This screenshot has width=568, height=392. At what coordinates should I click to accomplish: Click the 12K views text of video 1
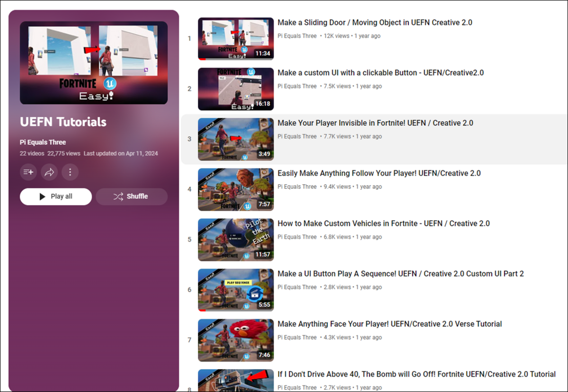(337, 36)
